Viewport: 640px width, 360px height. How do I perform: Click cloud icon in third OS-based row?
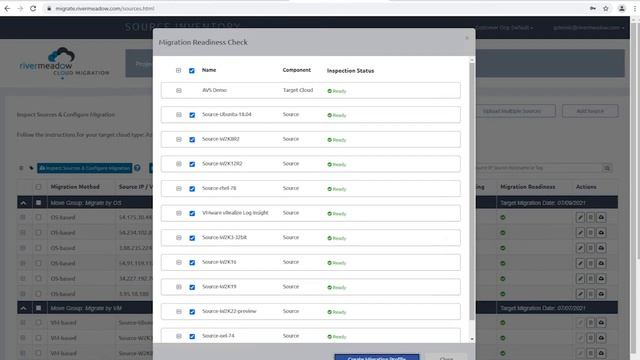(x=601, y=248)
